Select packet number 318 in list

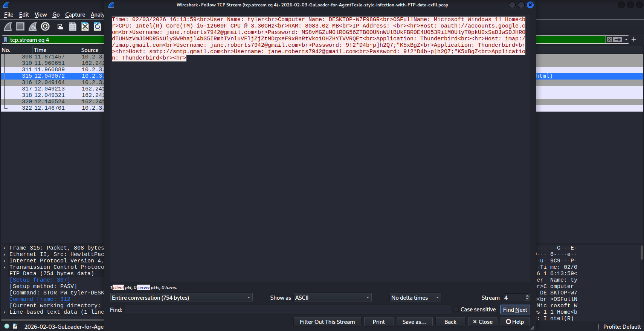point(52,95)
